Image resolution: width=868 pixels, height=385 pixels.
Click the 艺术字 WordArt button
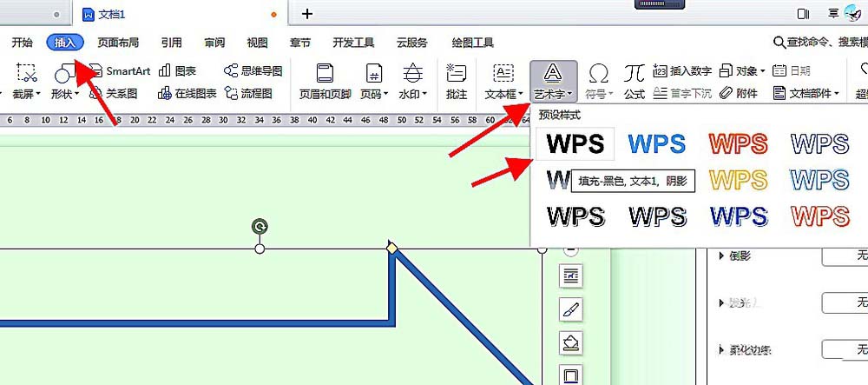553,81
